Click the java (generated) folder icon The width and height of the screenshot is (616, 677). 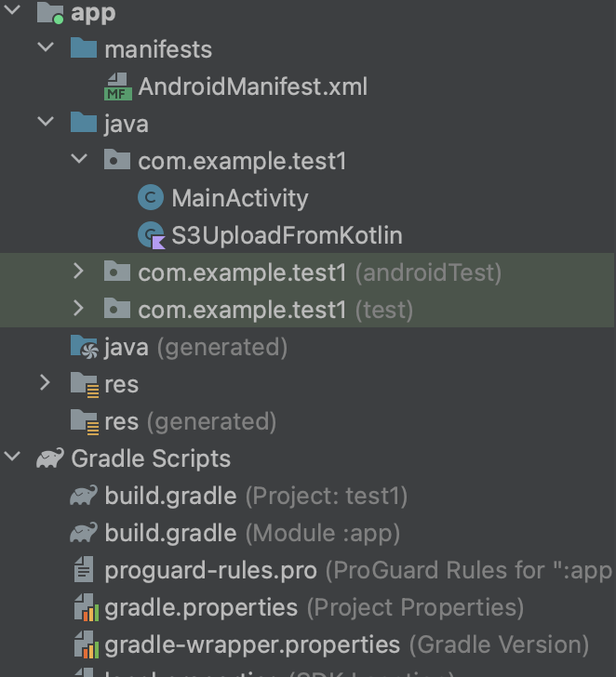tap(84, 347)
